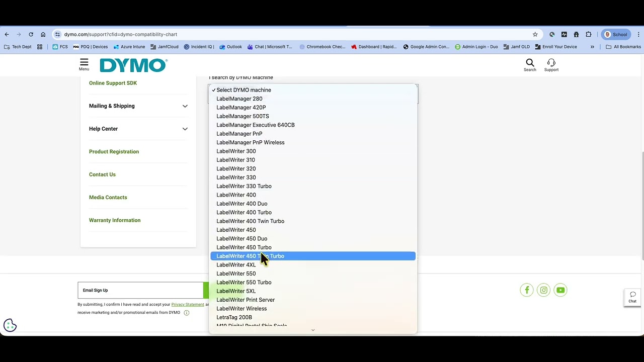Choose LabelWriter 5XL from list

pyautogui.click(x=313, y=291)
